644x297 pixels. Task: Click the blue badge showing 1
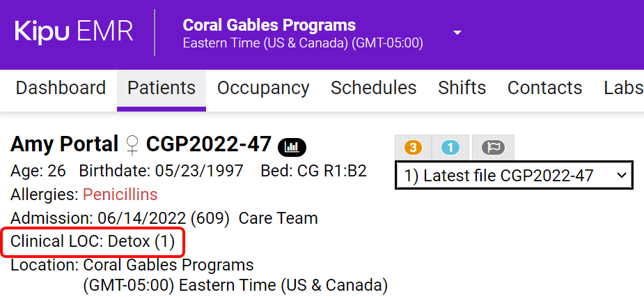(450, 148)
